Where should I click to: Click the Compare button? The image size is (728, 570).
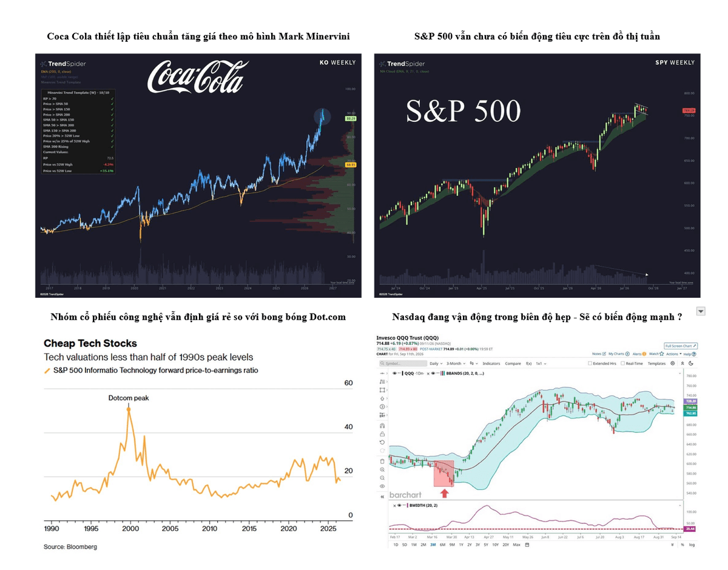tap(513, 363)
